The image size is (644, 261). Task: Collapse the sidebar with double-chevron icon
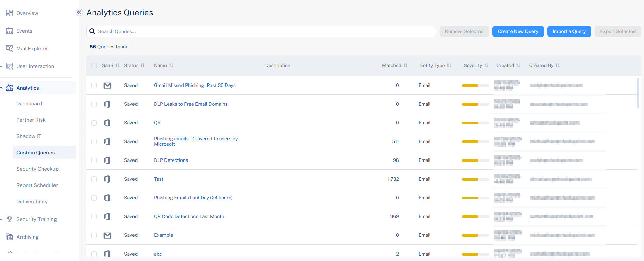click(x=79, y=12)
